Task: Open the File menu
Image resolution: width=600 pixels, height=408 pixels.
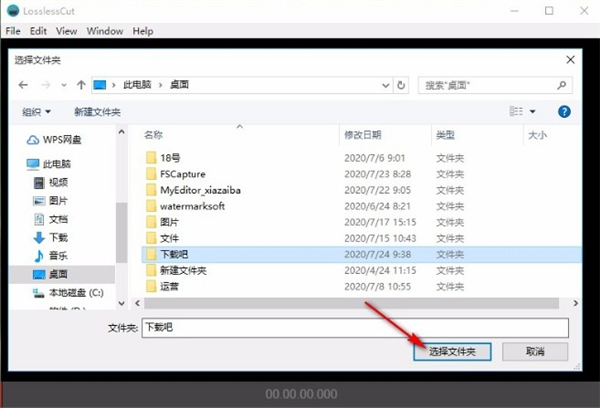Action: pos(13,31)
